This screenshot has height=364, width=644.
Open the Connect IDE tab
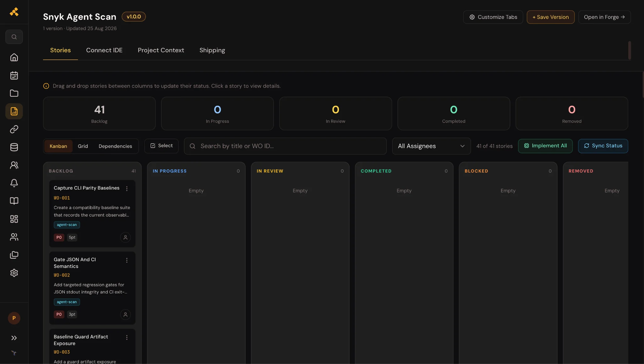pyautogui.click(x=104, y=50)
